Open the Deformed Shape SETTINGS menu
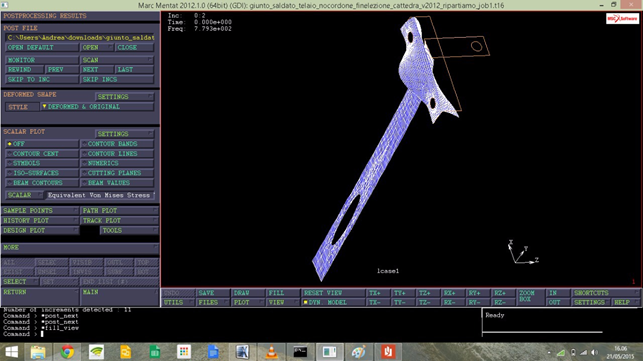643x361 pixels. (x=125, y=96)
